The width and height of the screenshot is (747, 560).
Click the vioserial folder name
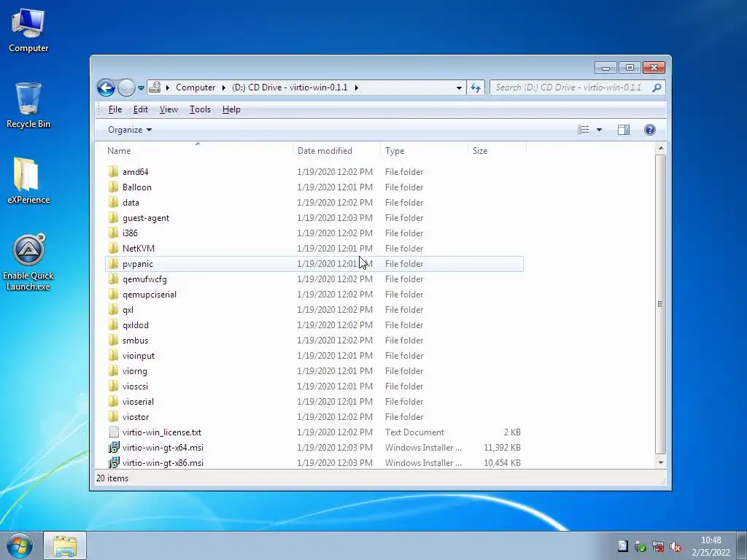[x=138, y=402]
